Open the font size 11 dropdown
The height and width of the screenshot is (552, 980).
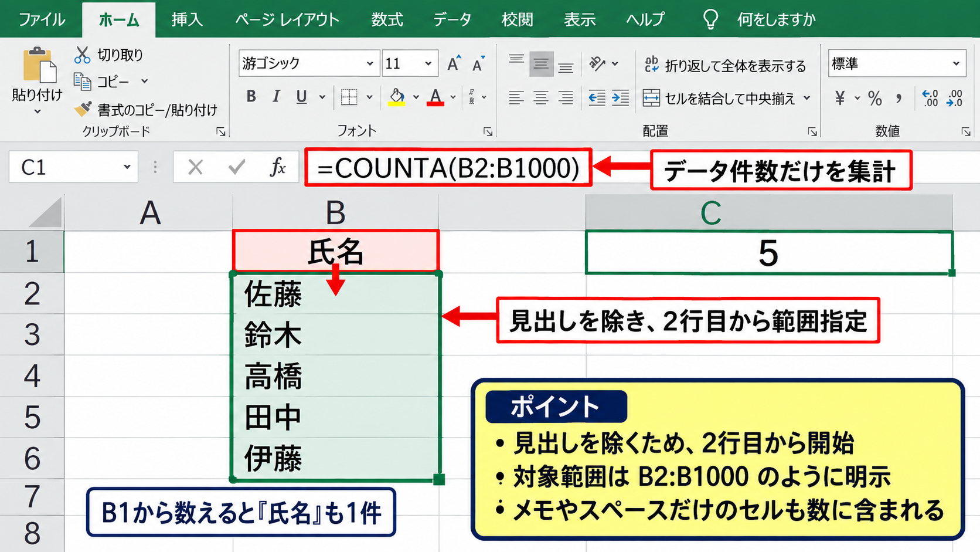click(428, 63)
